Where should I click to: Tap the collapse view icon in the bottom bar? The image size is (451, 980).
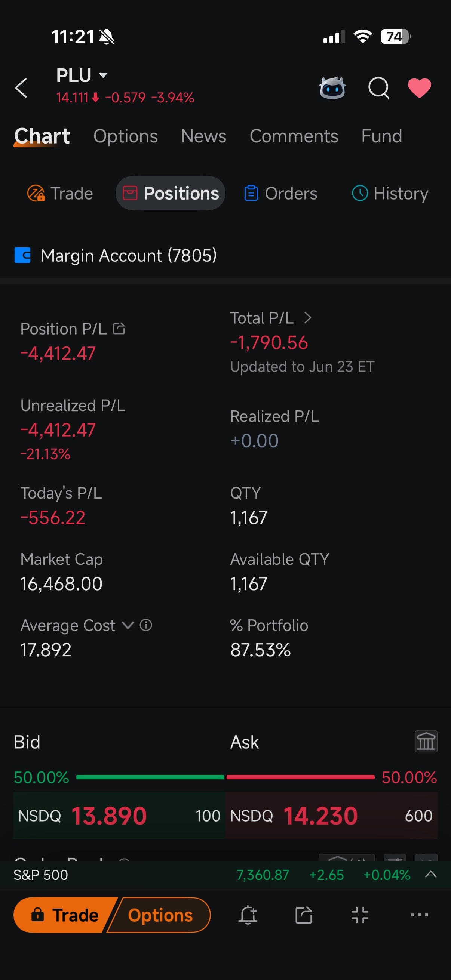pos(360,915)
